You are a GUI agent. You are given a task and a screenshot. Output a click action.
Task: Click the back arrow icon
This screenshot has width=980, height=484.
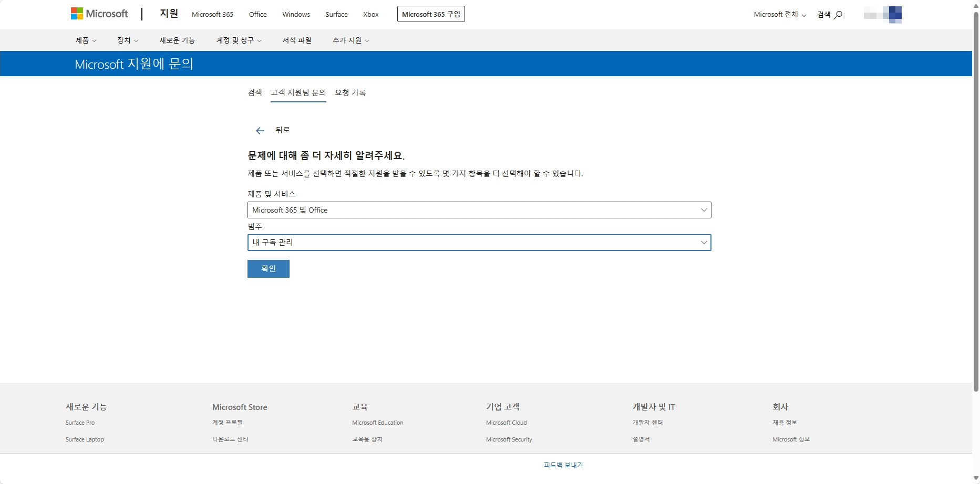(x=260, y=131)
